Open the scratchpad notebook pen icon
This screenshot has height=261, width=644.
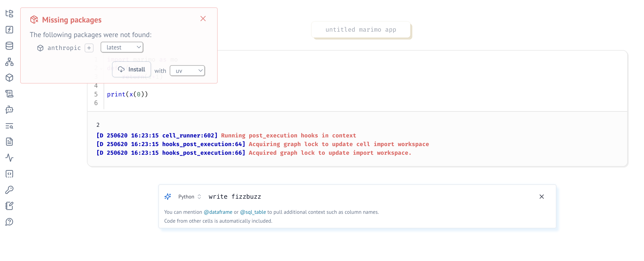pos(9,206)
